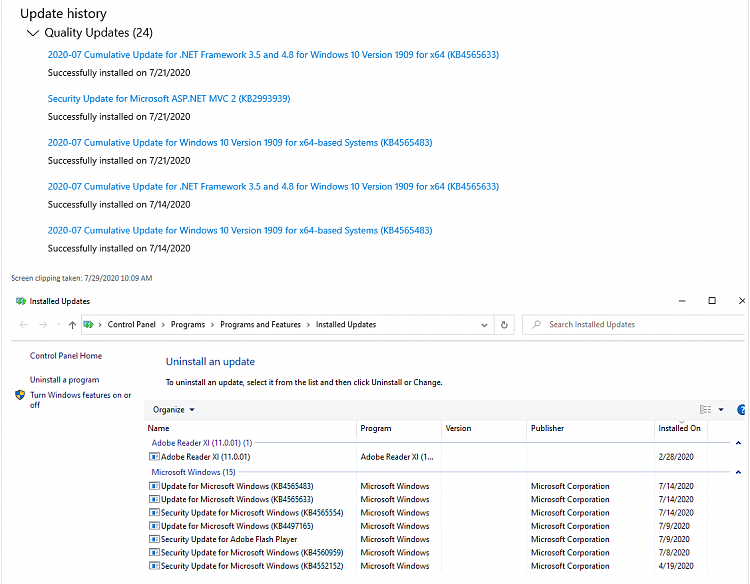Click the shield icon beside Windows features

pyautogui.click(x=20, y=395)
